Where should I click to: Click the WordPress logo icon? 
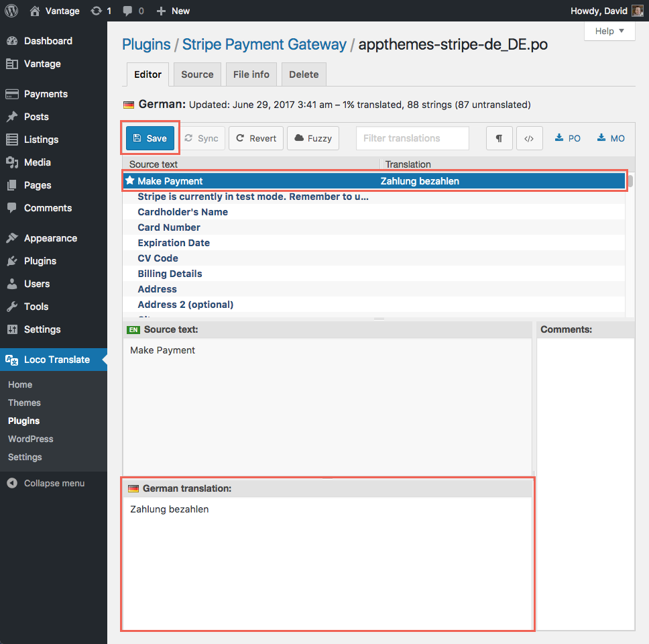(x=11, y=11)
